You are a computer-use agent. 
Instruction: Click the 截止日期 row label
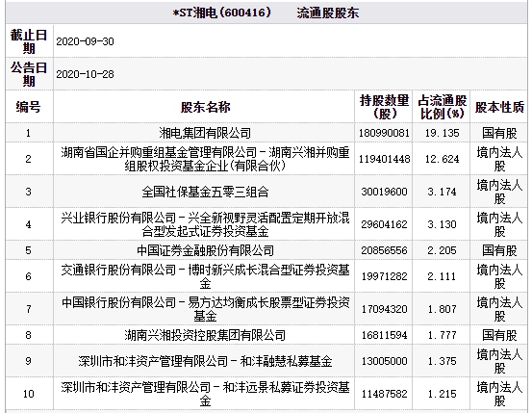point(29,41)
